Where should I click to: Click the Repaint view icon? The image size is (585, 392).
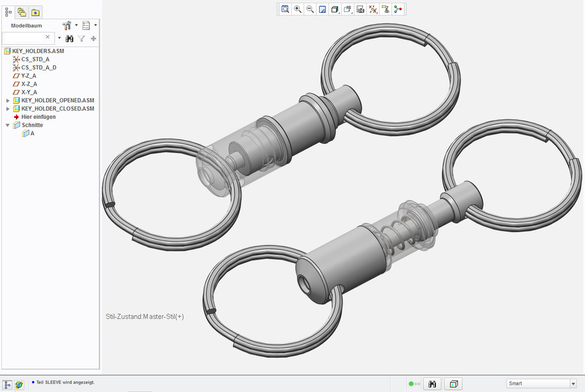(322, 9)
